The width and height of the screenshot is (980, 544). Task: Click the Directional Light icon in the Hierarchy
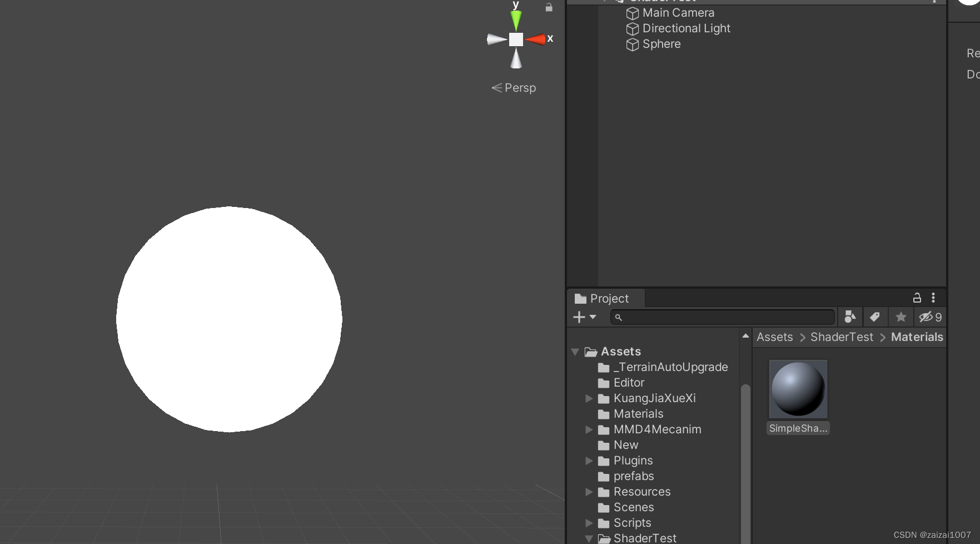[x=633, y=29]
